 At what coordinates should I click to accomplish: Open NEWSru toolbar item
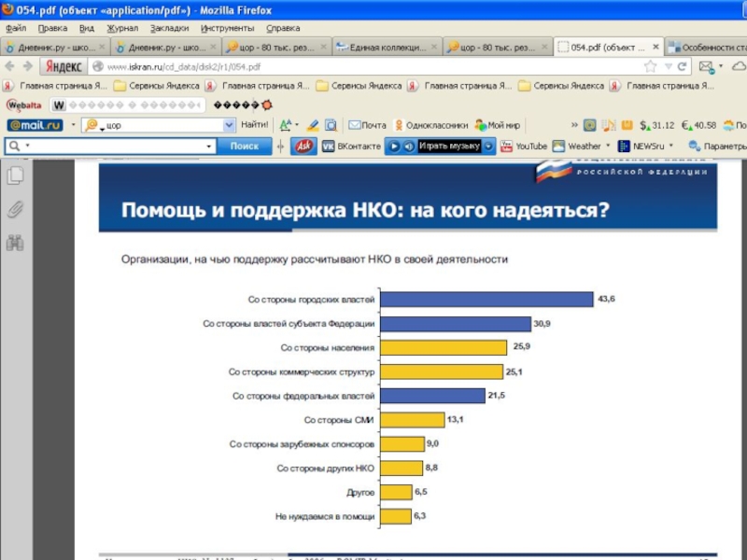(x=641, y=147)
